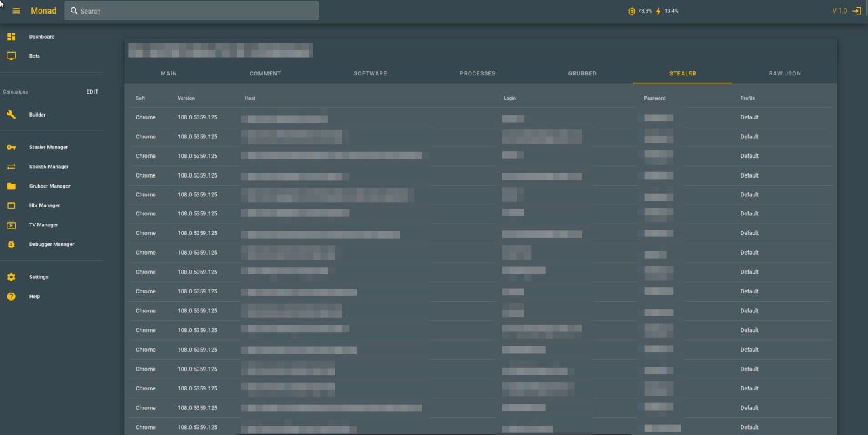Click the Debugger Manager bug icon

(11, 244)
